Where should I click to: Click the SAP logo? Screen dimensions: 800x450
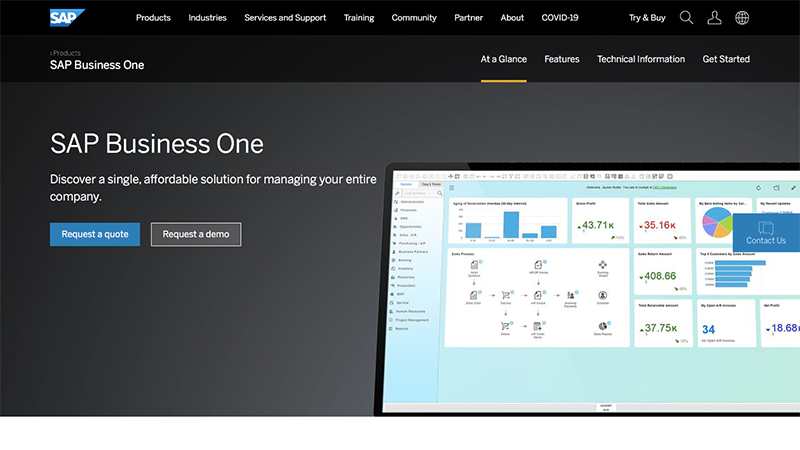click(67, 17)
